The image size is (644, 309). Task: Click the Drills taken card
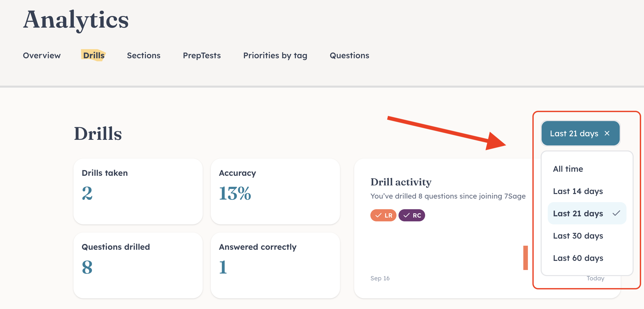(138, 191)
